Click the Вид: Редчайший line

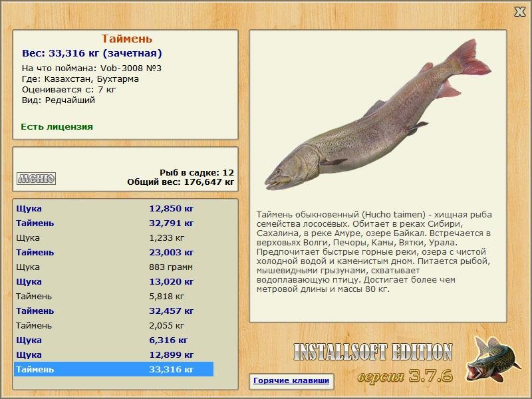click(x=59, y=100)
